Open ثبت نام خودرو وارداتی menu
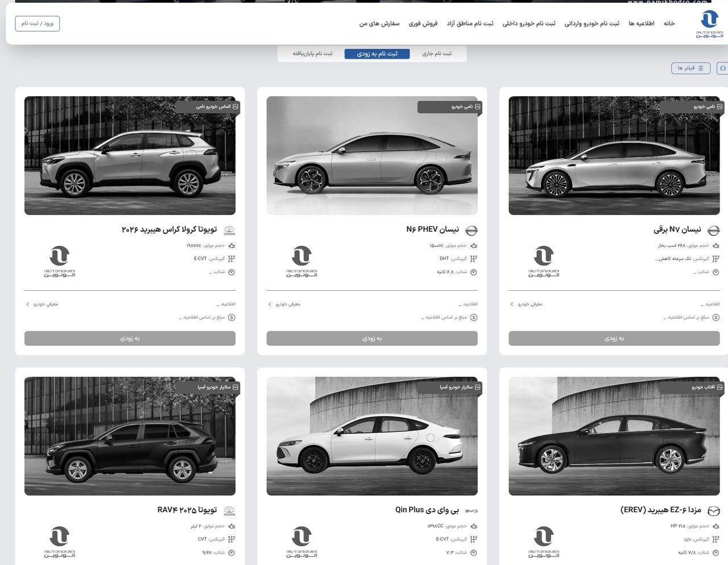728x565 pixels. coord(591,23)
